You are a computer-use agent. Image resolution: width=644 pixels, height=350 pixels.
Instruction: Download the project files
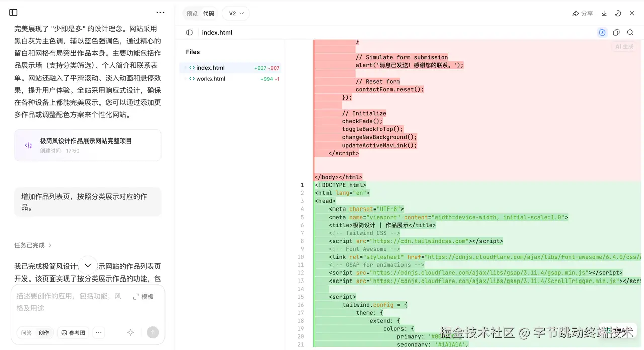[x=604, y=13]
